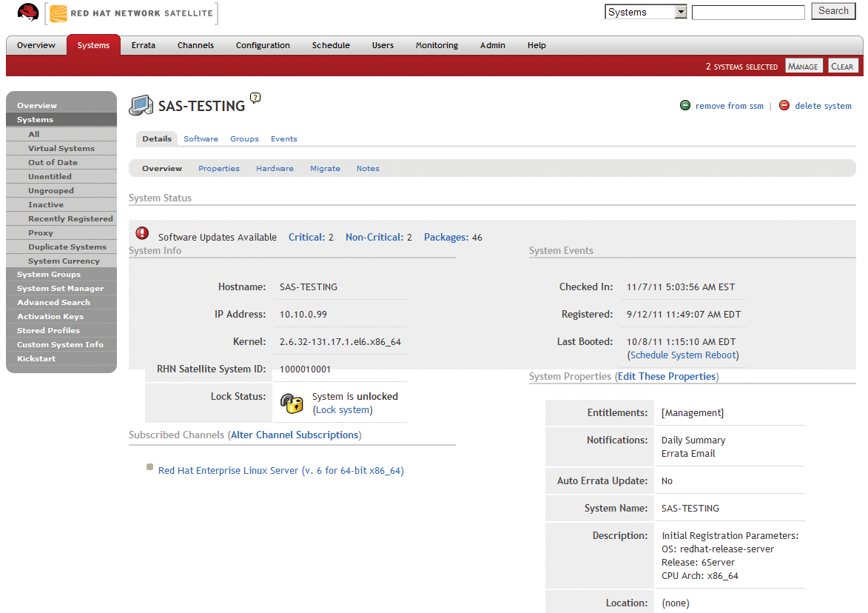Image resolution: width=868 pixels, height=613 pixels.
Task: Open Advanced Search in sidebar
Action: (x=61, y=302)
